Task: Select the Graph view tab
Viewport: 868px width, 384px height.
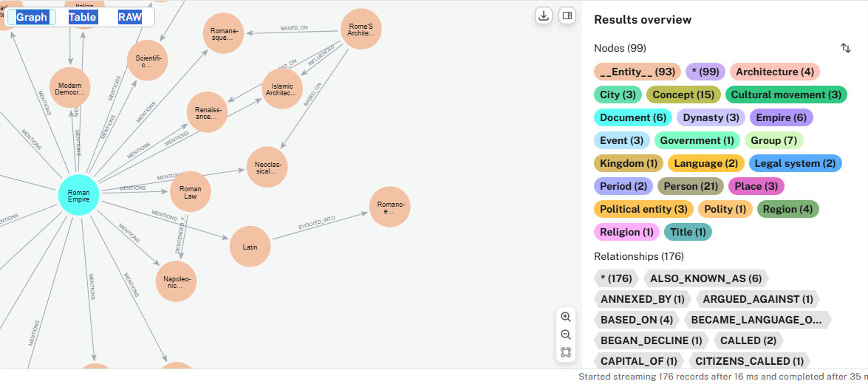Action: pos(32,17)
